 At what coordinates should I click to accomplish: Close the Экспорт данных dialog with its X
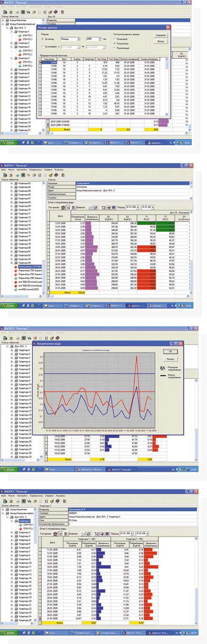(168, 27)
